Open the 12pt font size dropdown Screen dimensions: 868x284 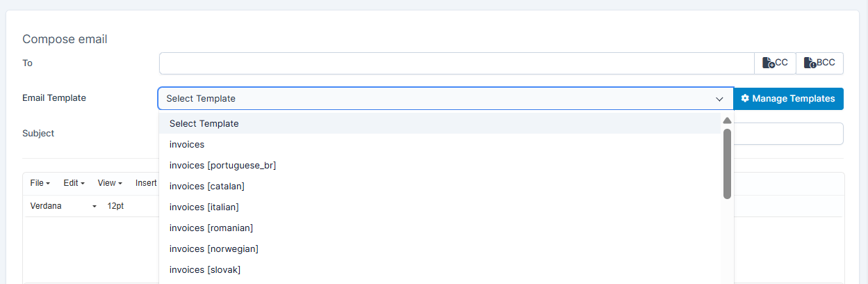click(x=116, y=206)
